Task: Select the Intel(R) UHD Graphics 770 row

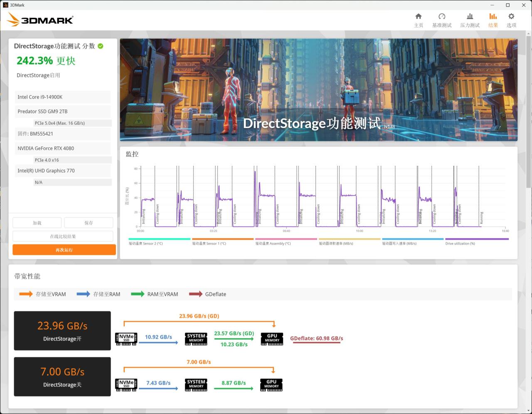Action: pos(63,171)
